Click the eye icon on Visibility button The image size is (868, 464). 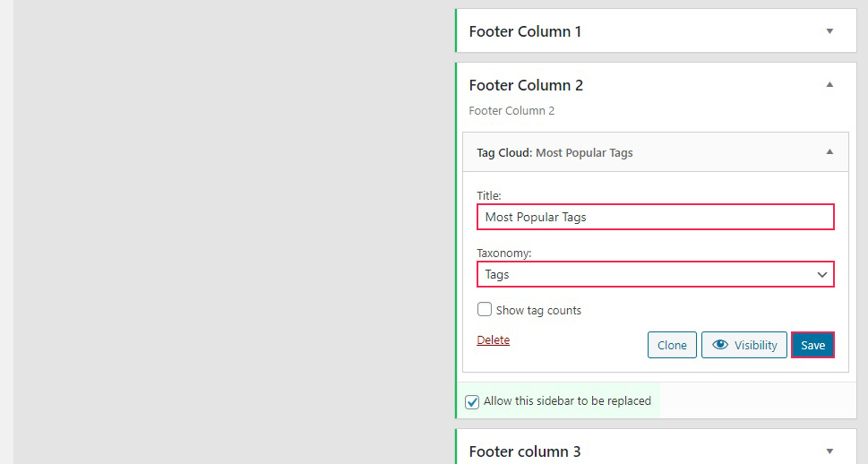click(719, 345)
